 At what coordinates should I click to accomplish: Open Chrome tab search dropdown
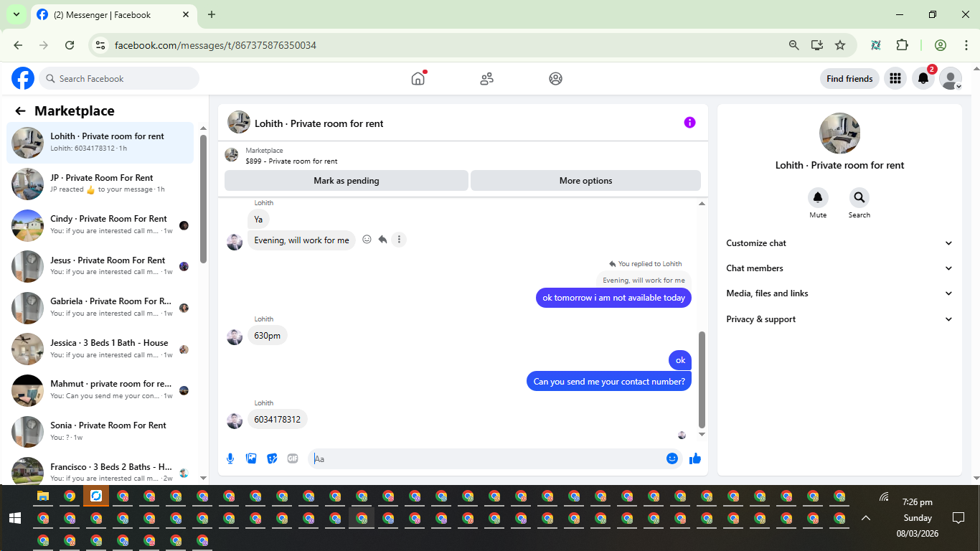[16, 14]
